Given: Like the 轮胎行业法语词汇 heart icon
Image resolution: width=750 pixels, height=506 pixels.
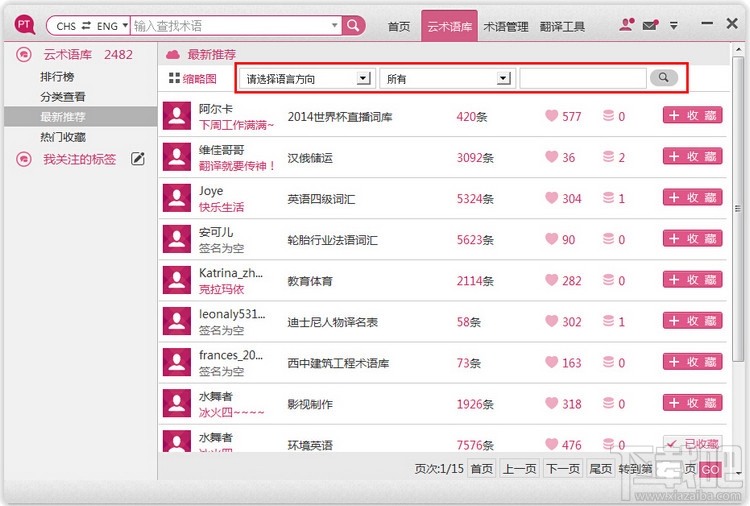Looking at the screenshot, I should pyautogui.click(x=551, y=239).
